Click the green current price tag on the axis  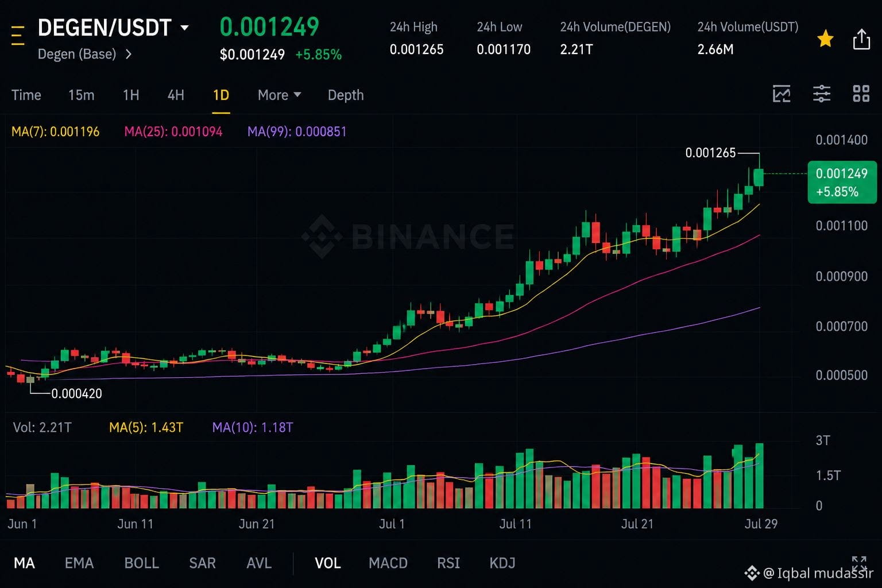[842, 182]
